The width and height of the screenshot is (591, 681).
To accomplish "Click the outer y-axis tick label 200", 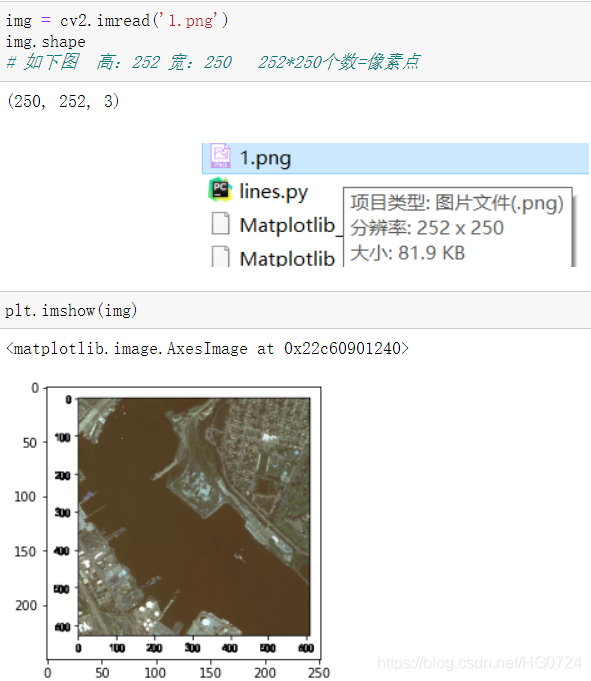I will click(26, 605).
